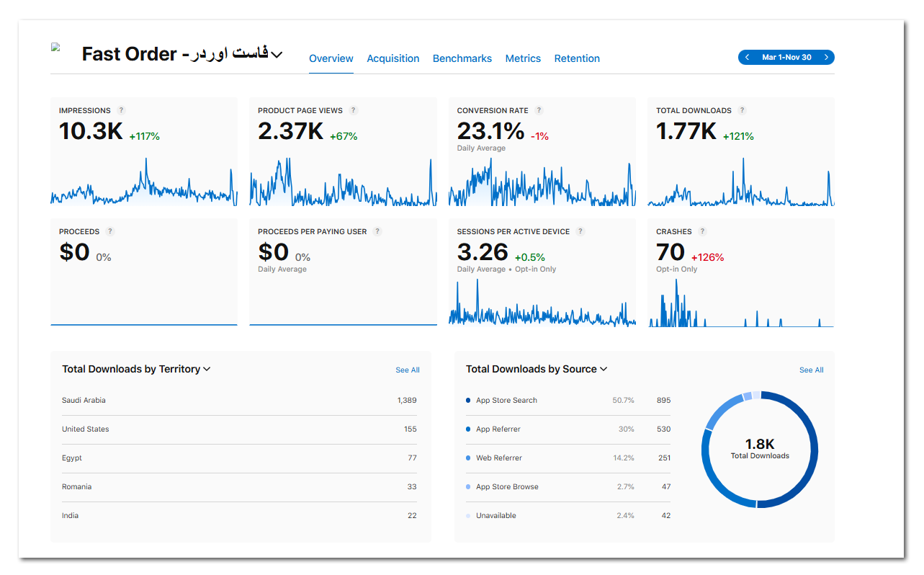Open help for Impressions metric
This screenshot has height=575, width=924.
pos(121,110)
